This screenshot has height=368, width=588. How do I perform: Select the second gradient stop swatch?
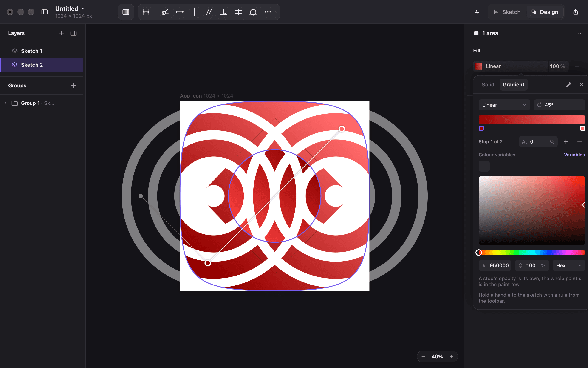point(582,128)
